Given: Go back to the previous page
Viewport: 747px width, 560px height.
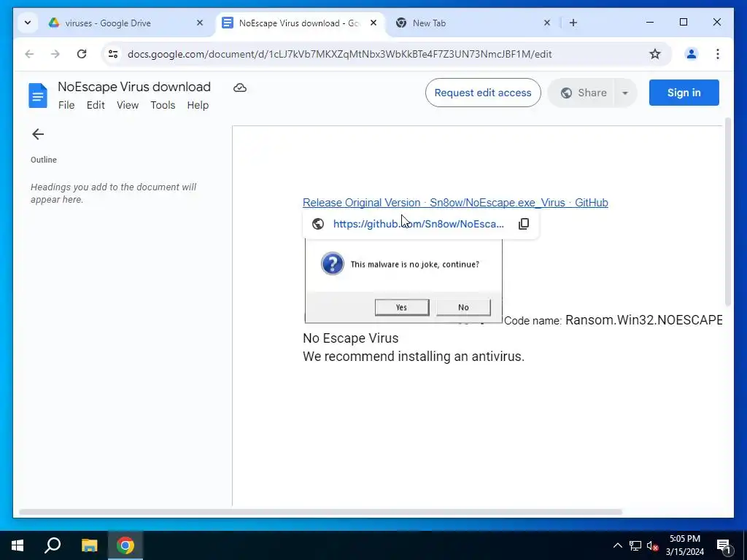Looking at the screenshot, I should click(x=29, y=54).
